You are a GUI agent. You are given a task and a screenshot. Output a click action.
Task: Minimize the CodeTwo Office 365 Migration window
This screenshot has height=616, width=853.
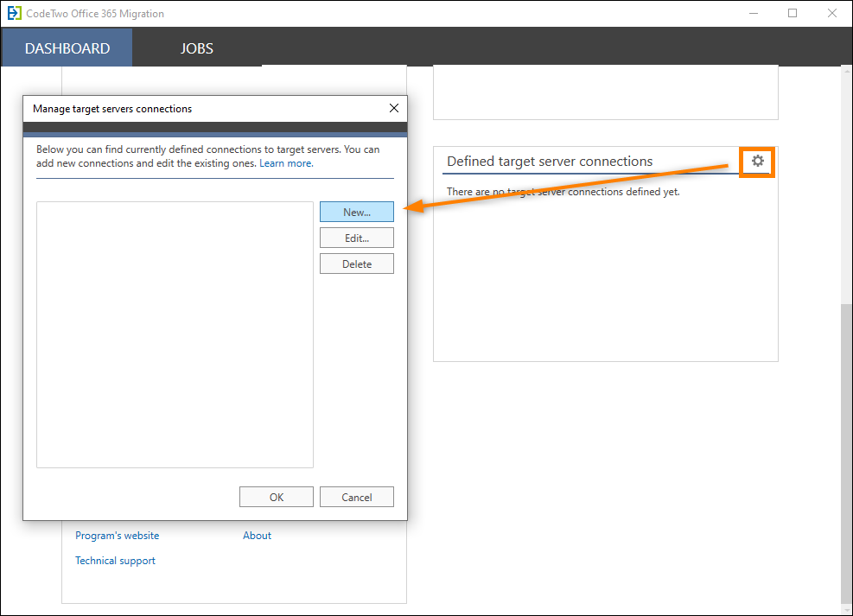(754, 13)
